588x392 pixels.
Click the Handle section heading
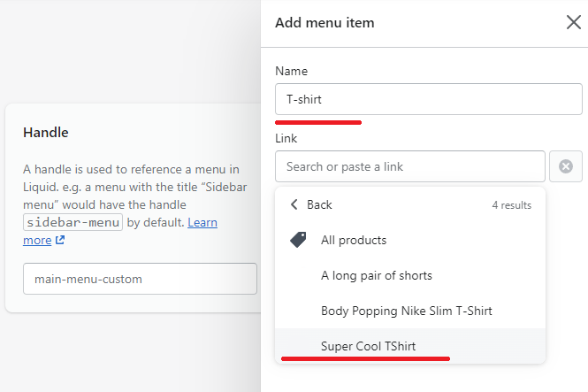pyautogui.click(x=46, y=133)
